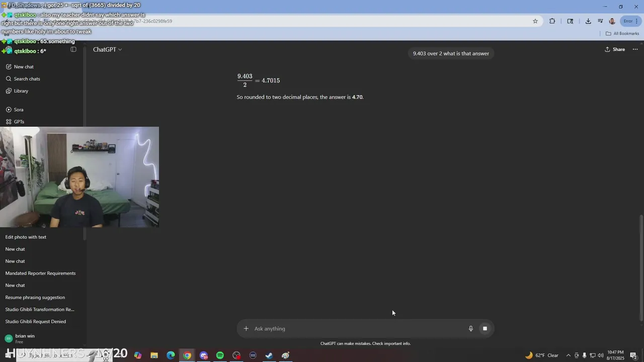Open the ChatGPT model selector dropdown
Viewport: 644px width, 362px height.
coord(107,49)
